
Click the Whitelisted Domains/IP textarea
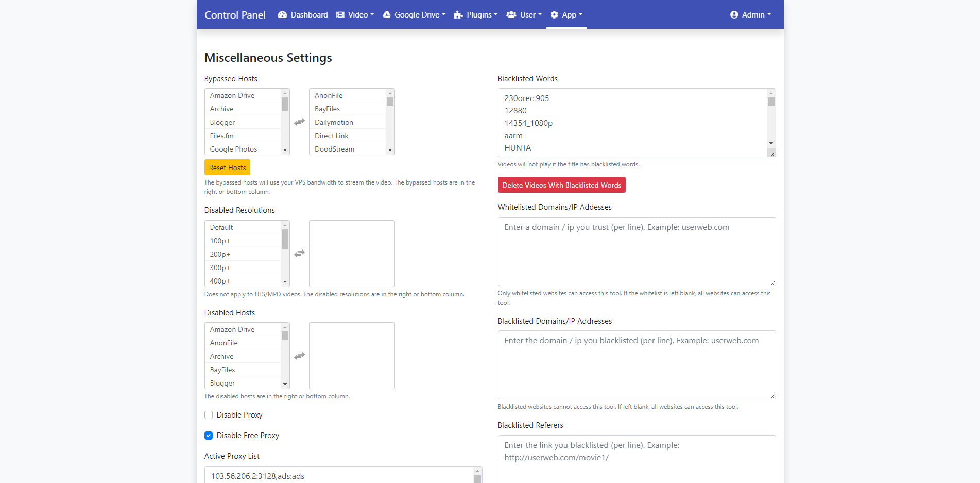(x=637, y=252)
